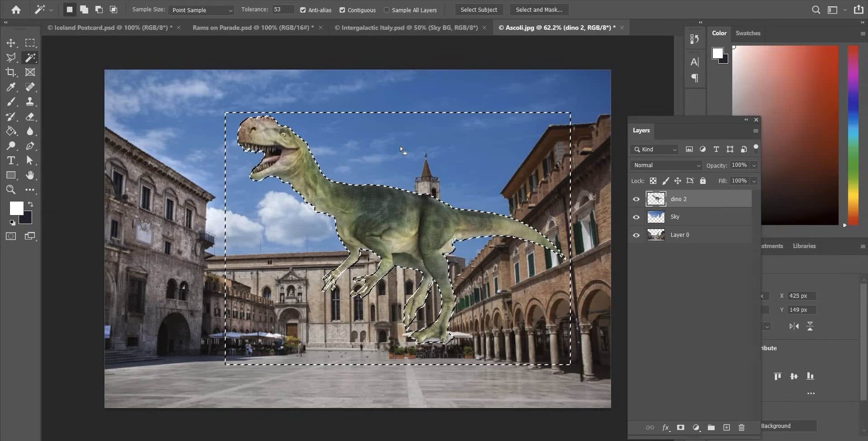Add a layer mask to dino 2
868x441 pixels.
(x=680, y=427)
